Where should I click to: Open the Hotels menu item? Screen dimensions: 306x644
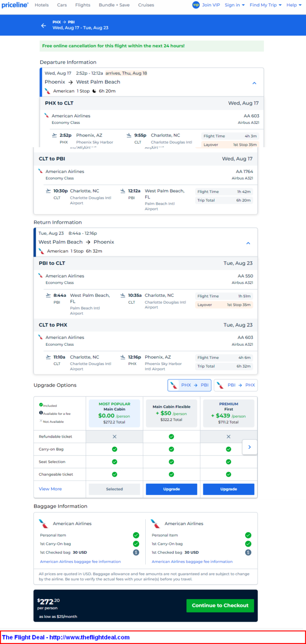(x=42, y=5)
